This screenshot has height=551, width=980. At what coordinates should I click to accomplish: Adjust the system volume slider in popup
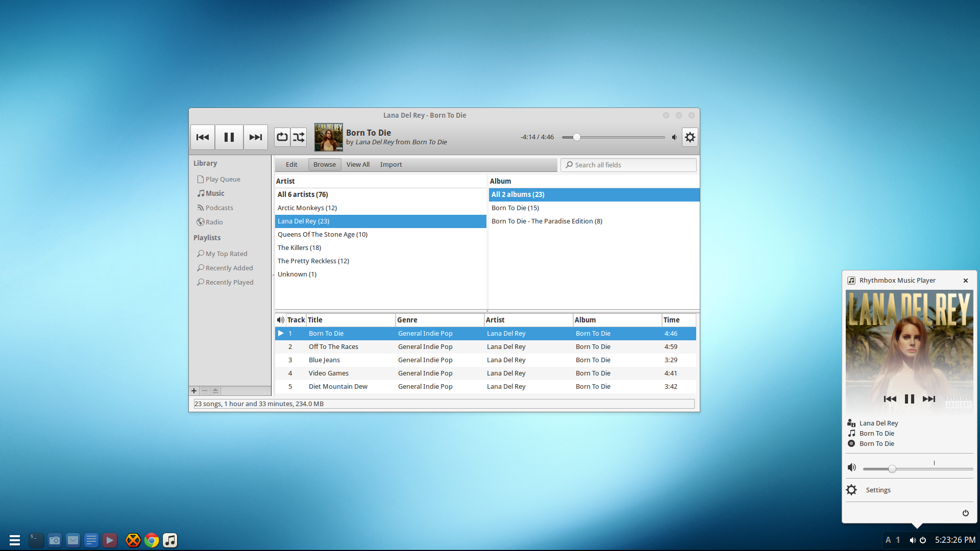[x=918, y=469]
